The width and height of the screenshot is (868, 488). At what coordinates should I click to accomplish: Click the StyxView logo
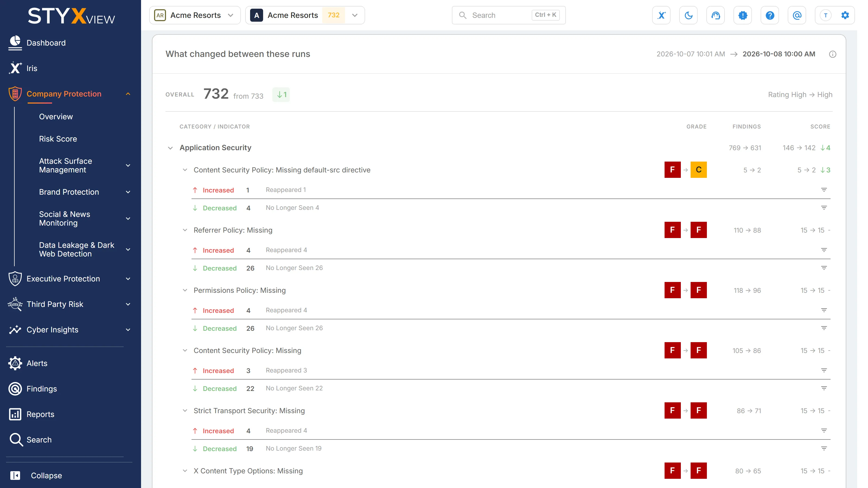point(71,16)
